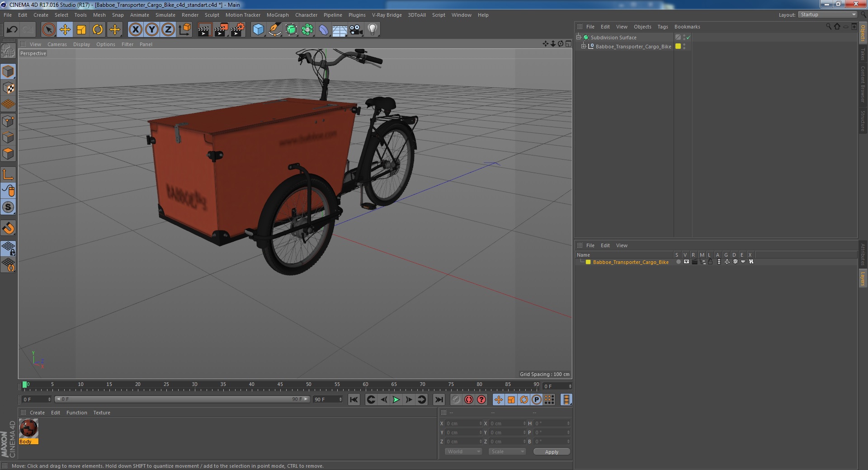868x470 pixels.
Task: Open the Cameras viewport menu
Action: point(57,44)
